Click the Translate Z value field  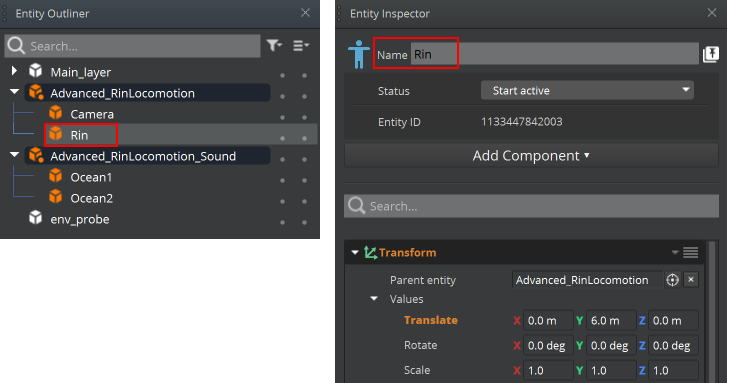tap(673, 320)
